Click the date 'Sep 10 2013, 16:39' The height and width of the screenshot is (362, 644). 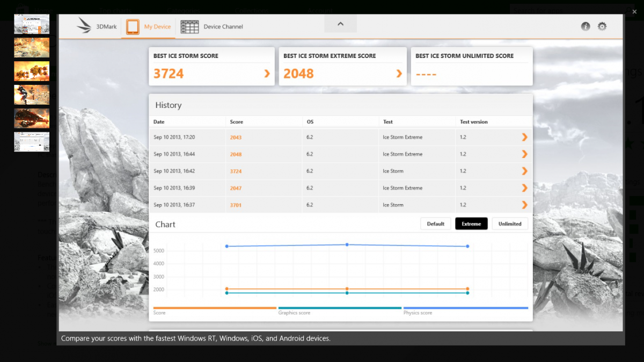[174, 188]
